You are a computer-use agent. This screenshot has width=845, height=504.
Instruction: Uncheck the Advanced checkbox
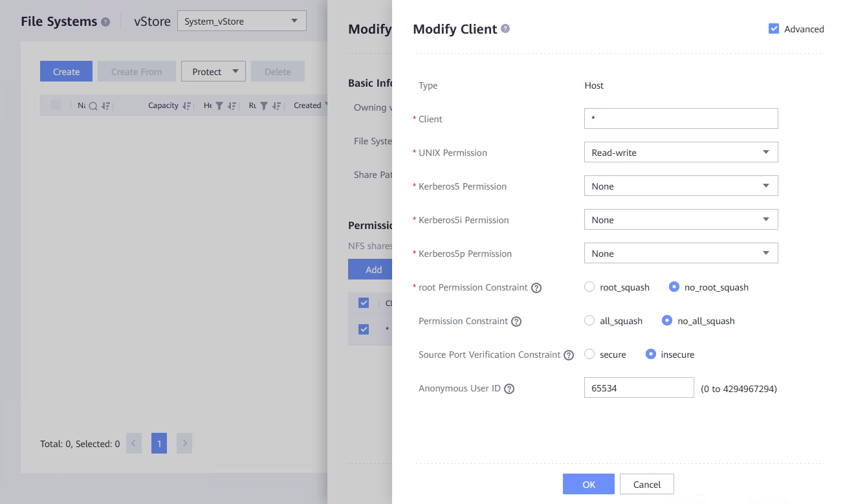774,28
